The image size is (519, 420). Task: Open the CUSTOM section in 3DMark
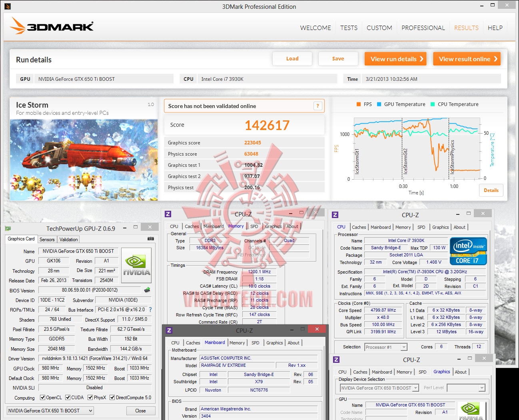[379, 28]
